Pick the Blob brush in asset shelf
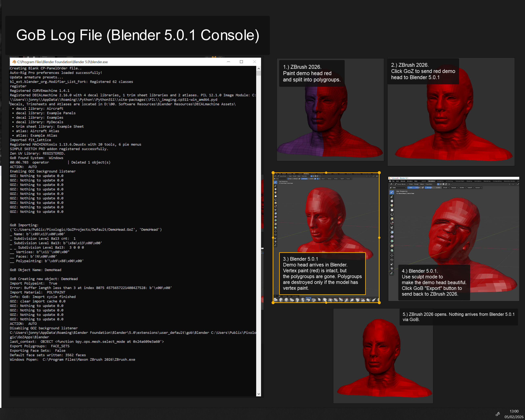Image resolution: width=525 pixels, height=420 pixels. click(x=276, y=300)
